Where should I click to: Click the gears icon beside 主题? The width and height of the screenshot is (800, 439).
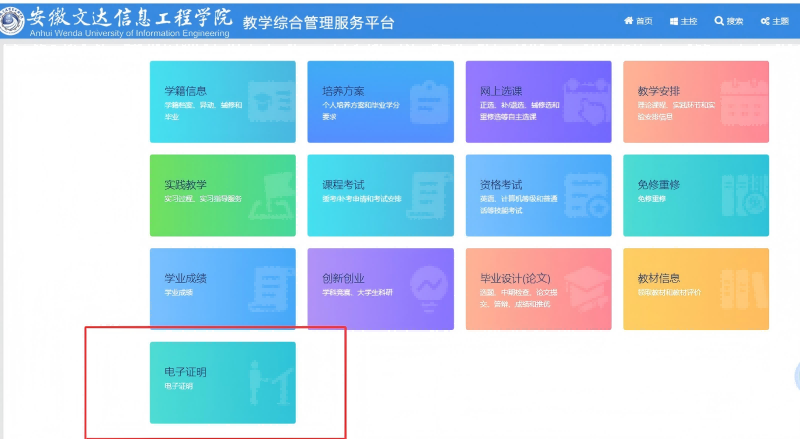[765, 21]
